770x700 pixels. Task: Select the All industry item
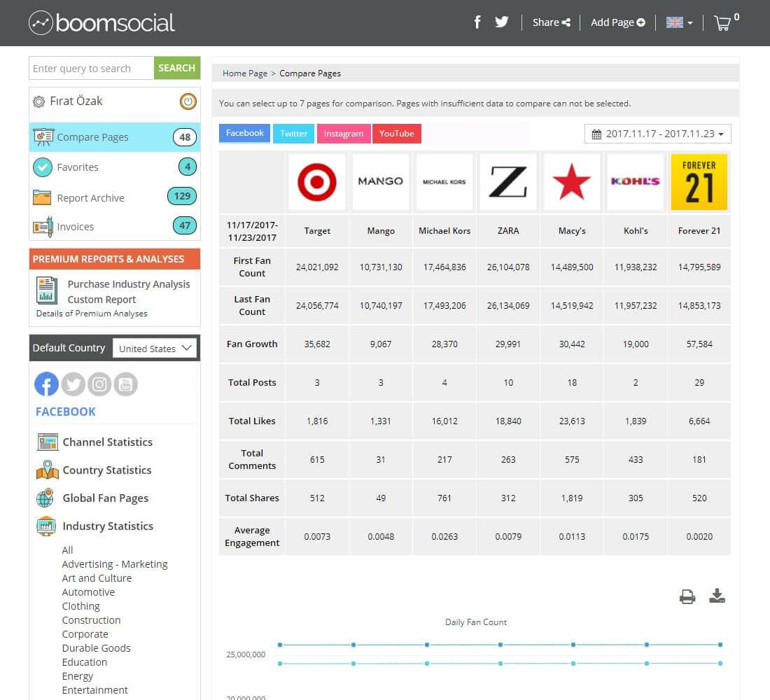67,550
